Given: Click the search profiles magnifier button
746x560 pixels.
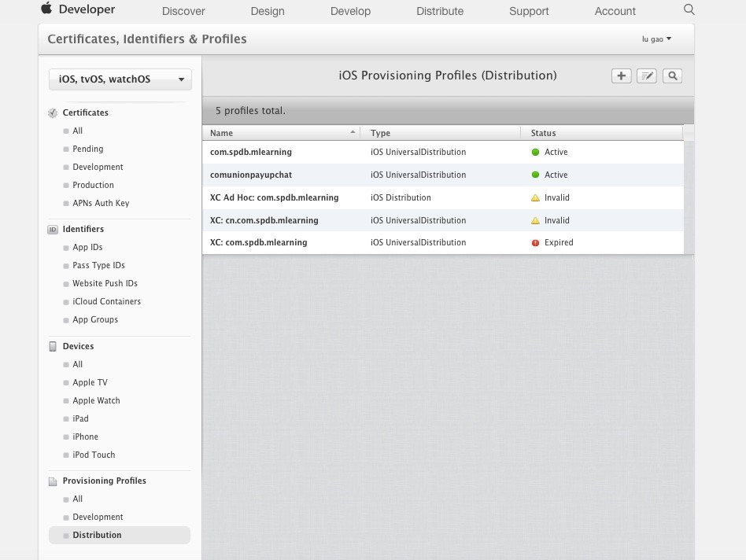Looking at the screenshot, I should click(x=672, y=76).
